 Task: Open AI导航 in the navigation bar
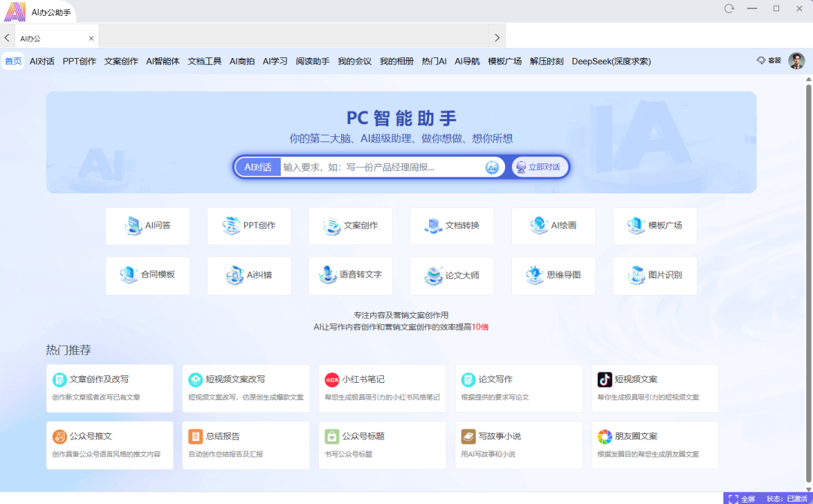pyautogui.click(x=467, y=61)
